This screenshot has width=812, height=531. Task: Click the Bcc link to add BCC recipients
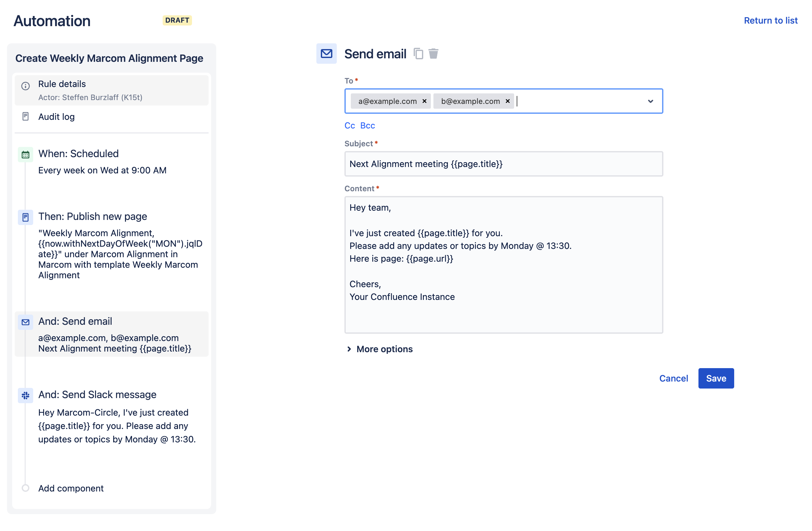point(368,125)
